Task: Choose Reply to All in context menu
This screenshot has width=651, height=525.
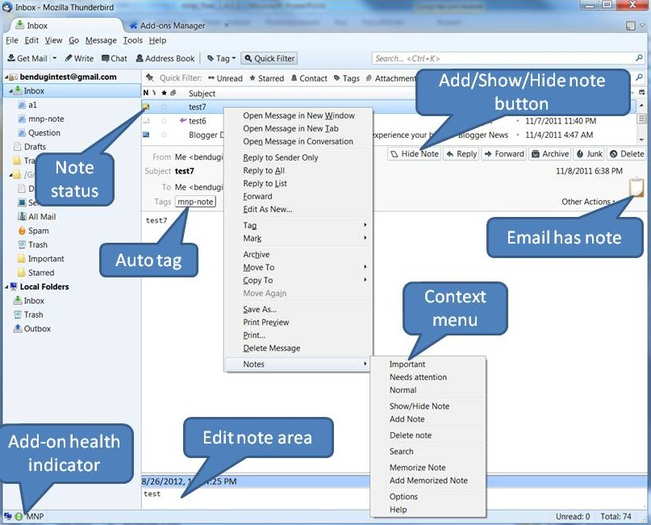Action: (299, 171)
